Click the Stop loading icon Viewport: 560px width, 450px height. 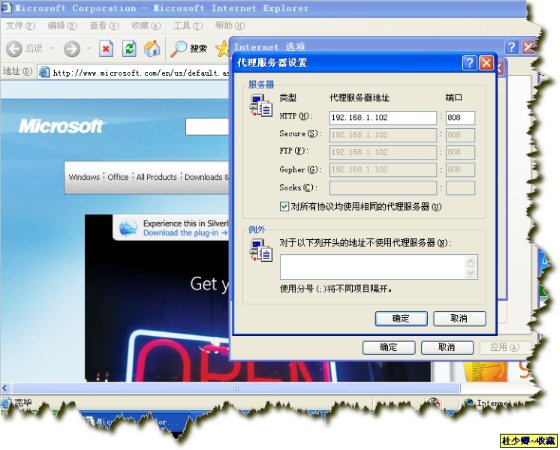point(106,49)
